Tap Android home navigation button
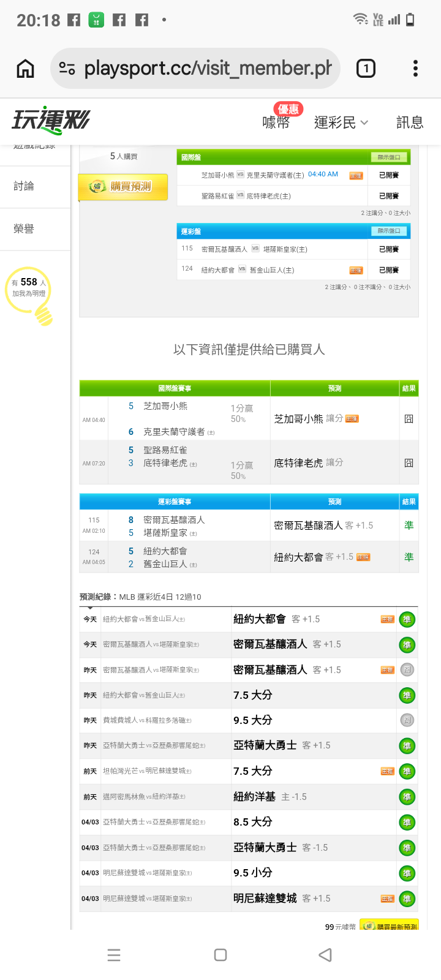441x980 pixels. click(x=221, y=955)
